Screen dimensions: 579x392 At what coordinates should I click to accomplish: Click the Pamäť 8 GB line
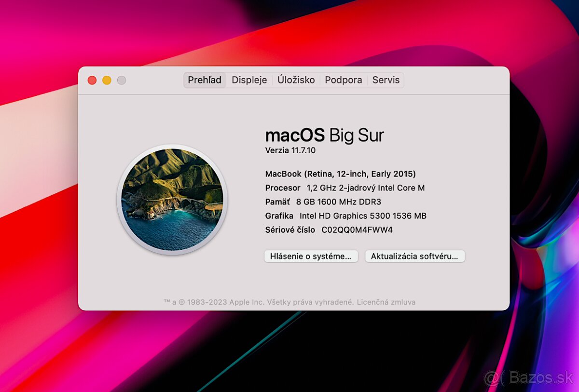[323, 202]
